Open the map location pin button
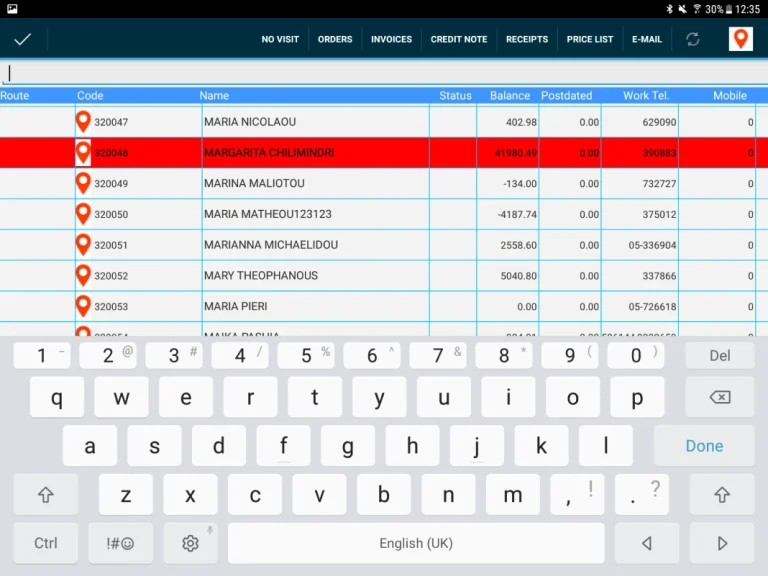 pyautogui.click(x=741, y=39)
